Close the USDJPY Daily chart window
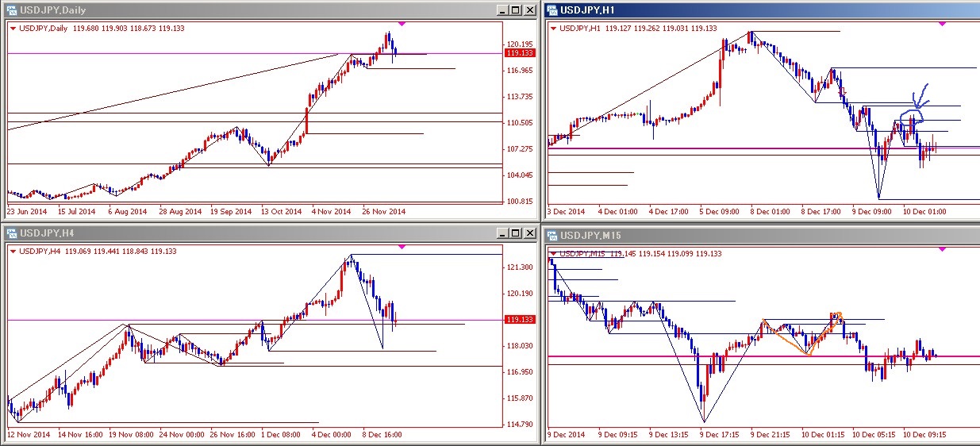This screenshot has width=980, height=446. [x=528, y=10]
